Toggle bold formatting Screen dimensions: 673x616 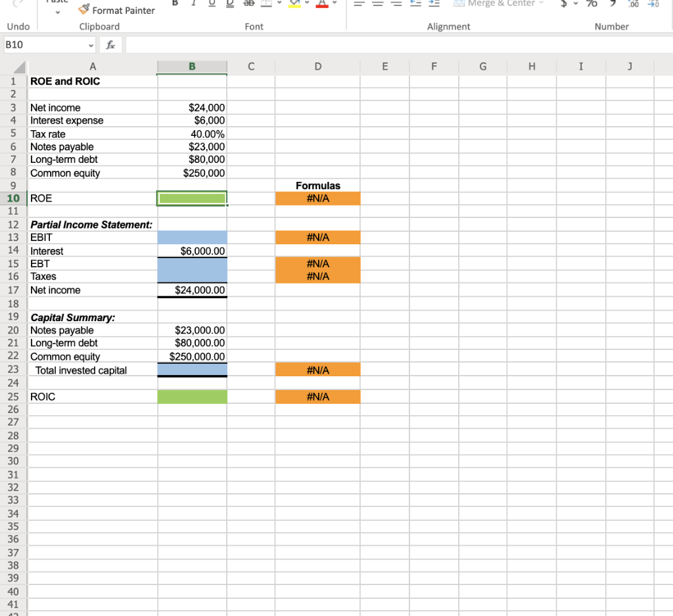(x=174, y=4)
